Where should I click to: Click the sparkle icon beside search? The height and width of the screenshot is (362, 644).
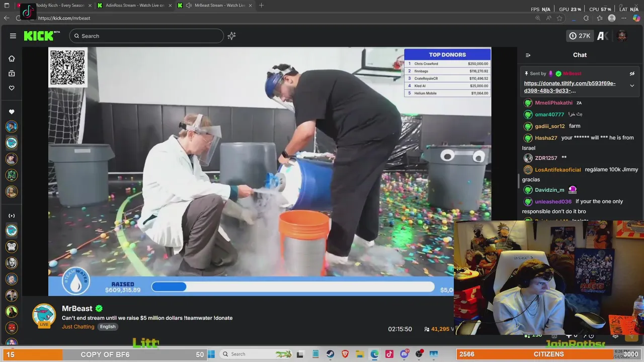(x=231, y=36)
